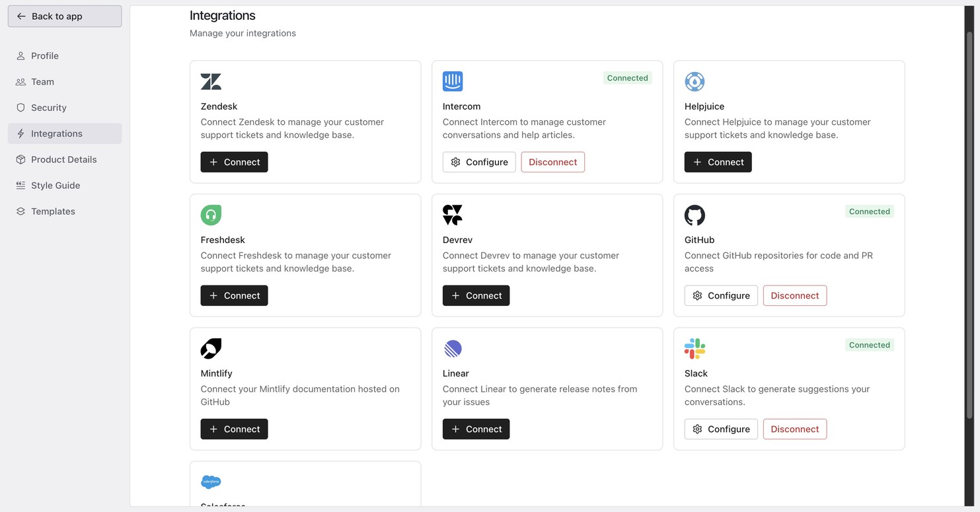Go to Security settings
Image resolution: width=980 pixels, height=512 pixels.
pyautogui.click(x=65, y=108)
